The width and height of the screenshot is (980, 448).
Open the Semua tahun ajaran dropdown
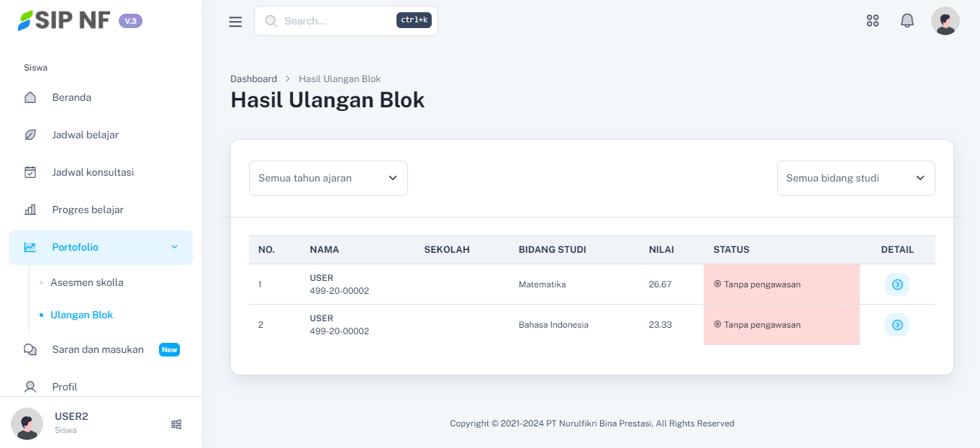click(328, 178)
